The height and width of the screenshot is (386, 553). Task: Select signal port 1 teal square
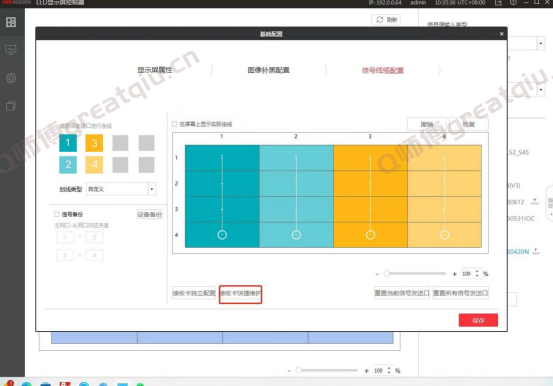(68, 143)
